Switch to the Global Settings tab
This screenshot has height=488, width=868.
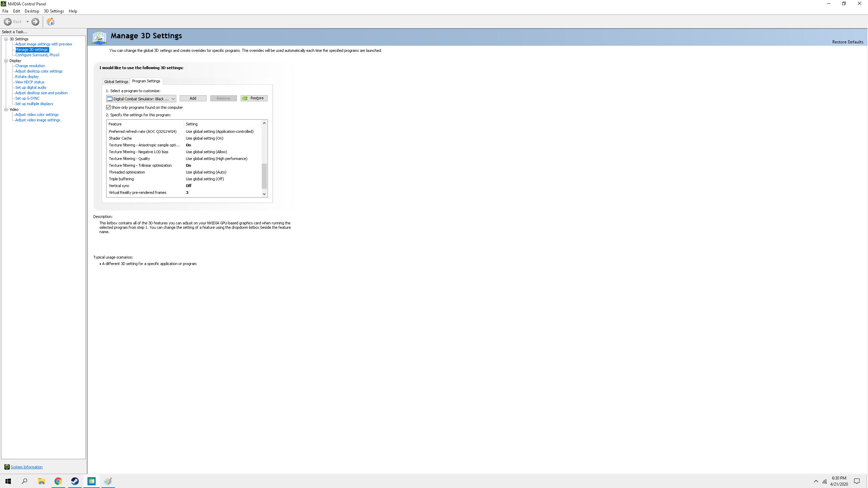(x=116, y=82)
